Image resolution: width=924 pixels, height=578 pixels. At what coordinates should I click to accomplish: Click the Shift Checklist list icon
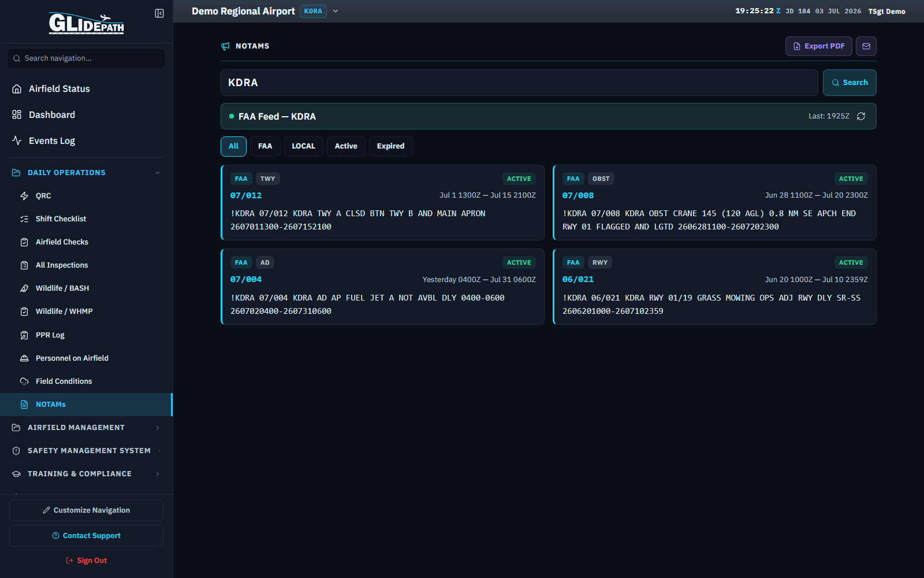[24, 219]
